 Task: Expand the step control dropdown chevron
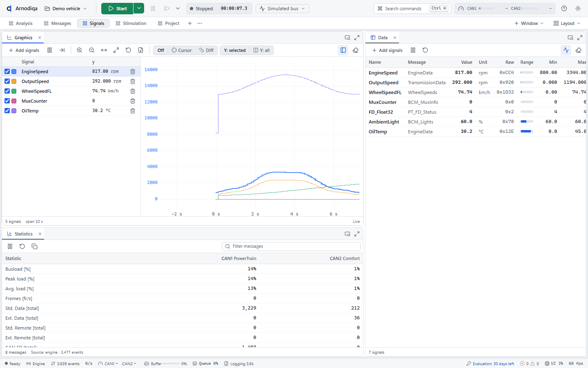(178, 9)
